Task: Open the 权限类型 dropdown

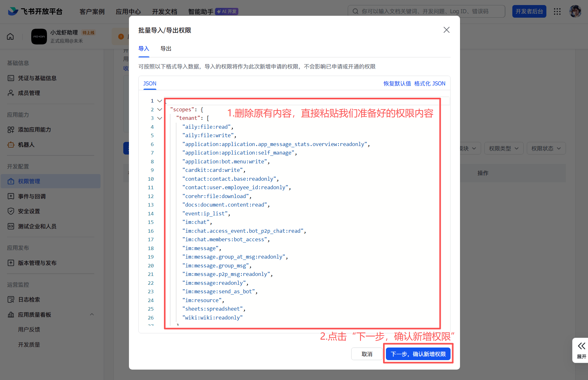Action: click(x=504, y=148)
